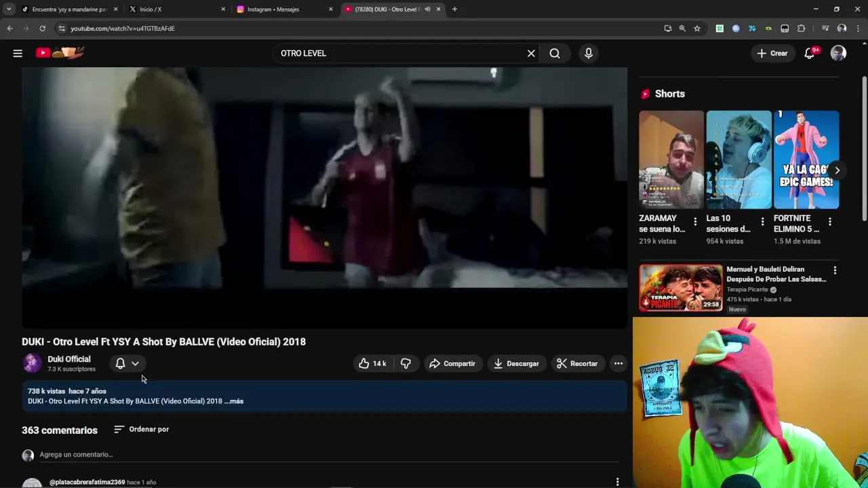
Task: Open Mernuel y Bauleti video thumbnail
Action: click(x=681, y=287)
